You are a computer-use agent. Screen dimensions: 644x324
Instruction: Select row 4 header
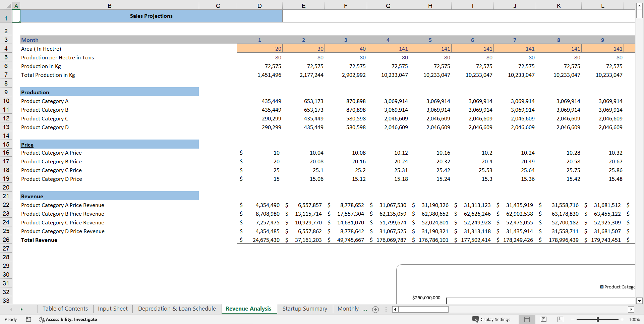6,49
